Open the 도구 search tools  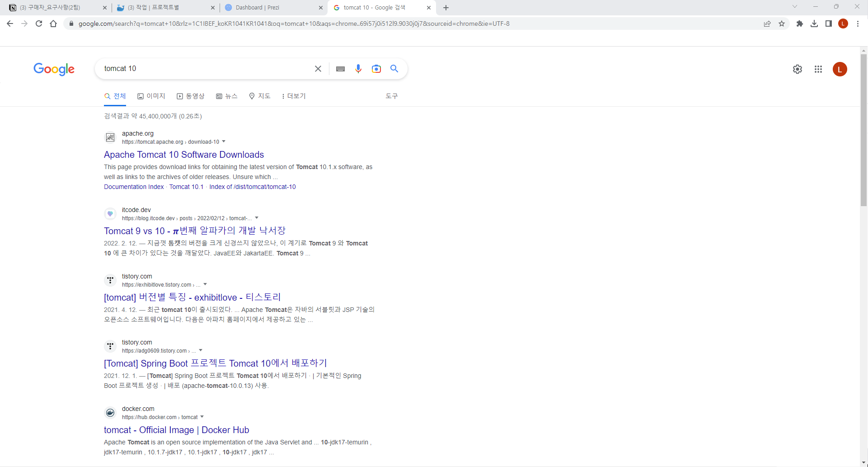tap(392, 96)
